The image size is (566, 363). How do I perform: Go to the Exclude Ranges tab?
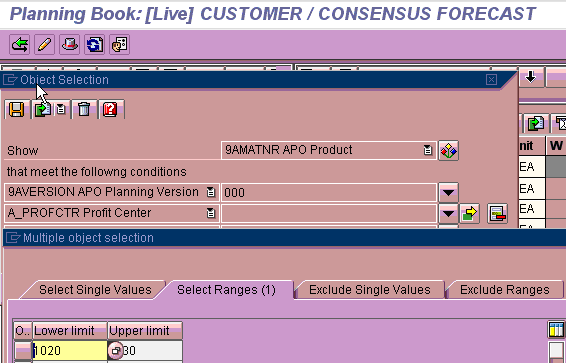point(505,290)
